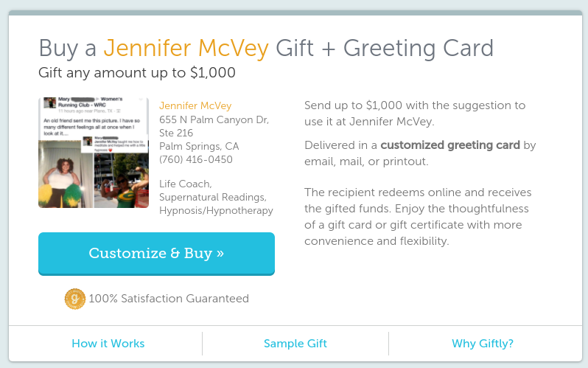Image resolution: width=588 pixels, height=368 pixels.
Task: Click the bold customized greeting card text
Action: (x=449, y=145)
